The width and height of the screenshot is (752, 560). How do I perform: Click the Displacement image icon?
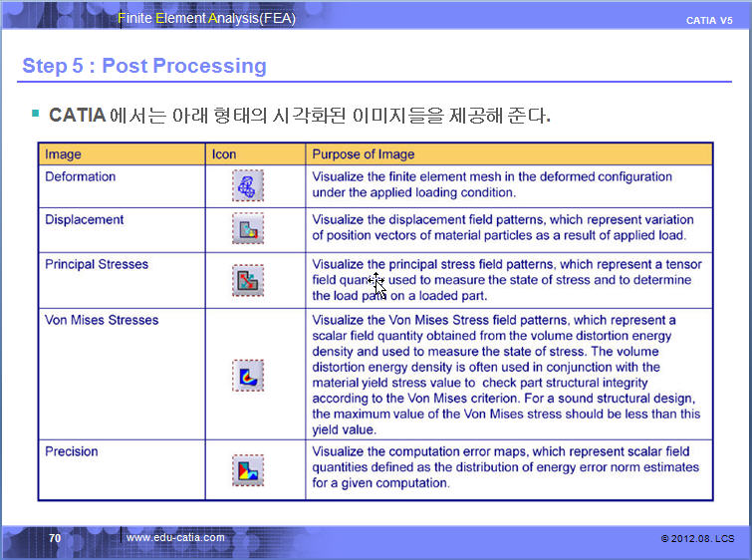(x=247, y=230)
